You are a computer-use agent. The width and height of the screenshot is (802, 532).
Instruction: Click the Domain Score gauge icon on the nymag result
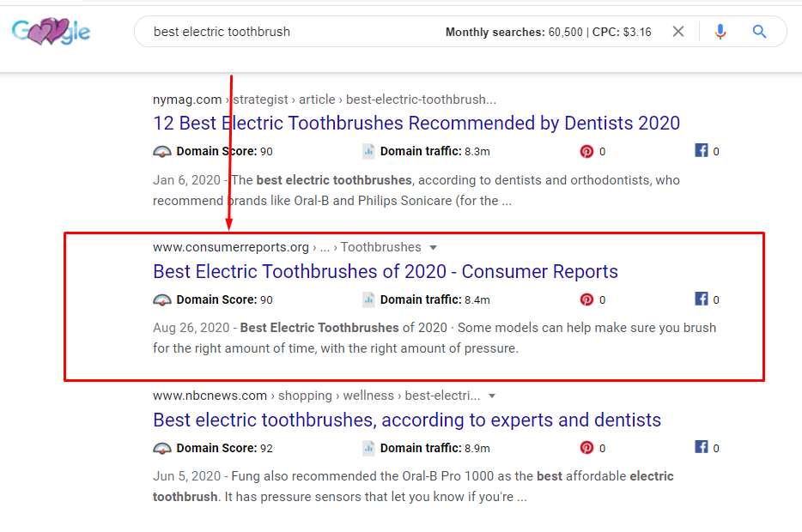[161, 151]
